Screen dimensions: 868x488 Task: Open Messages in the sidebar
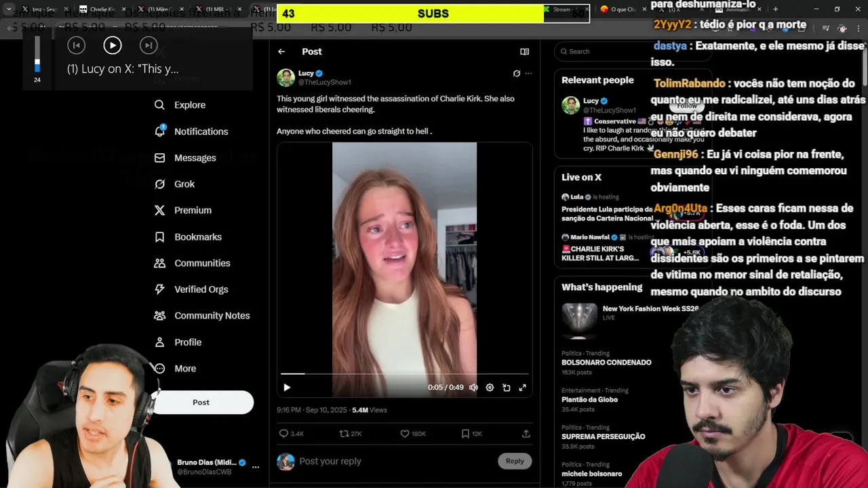click(x=185, y=158)
